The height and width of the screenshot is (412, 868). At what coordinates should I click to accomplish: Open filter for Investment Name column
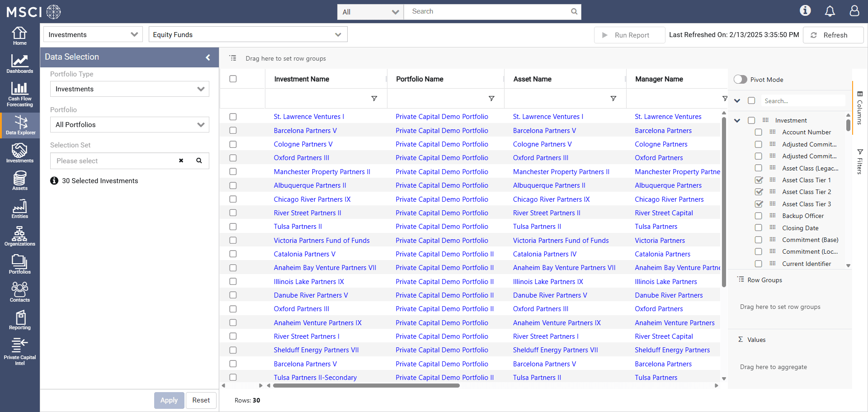point(374,99)
